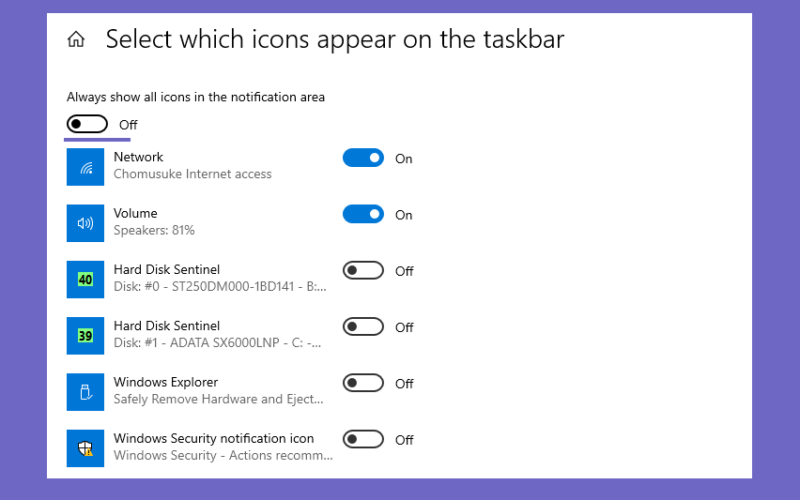The width and height of the screenshot is (800, 500).
Task: Click the Network Wi-Fi signal icon
Action: coord(85,167)
